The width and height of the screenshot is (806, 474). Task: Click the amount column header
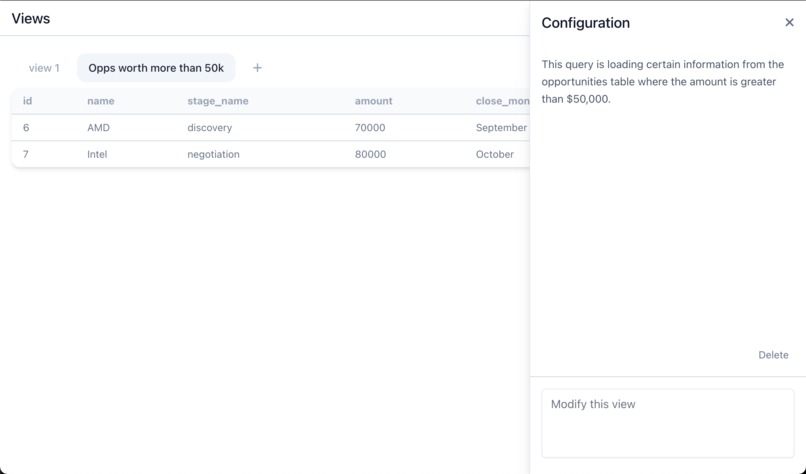[374, 101]
